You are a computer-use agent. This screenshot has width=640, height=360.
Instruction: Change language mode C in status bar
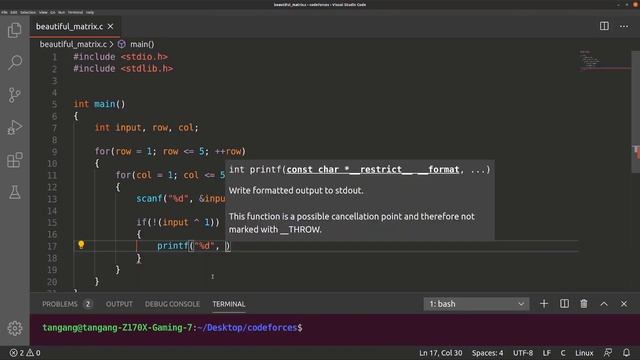[x=563, y=353]
